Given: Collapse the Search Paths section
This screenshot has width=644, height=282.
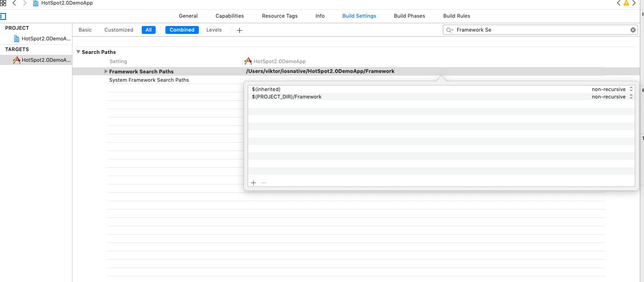Looking at the screenshot, I should point(79,52).
